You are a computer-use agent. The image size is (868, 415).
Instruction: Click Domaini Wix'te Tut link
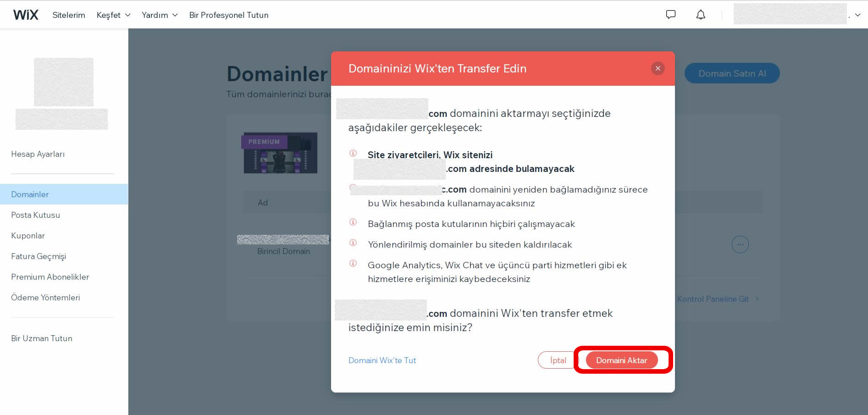click(x=382, y=360)
